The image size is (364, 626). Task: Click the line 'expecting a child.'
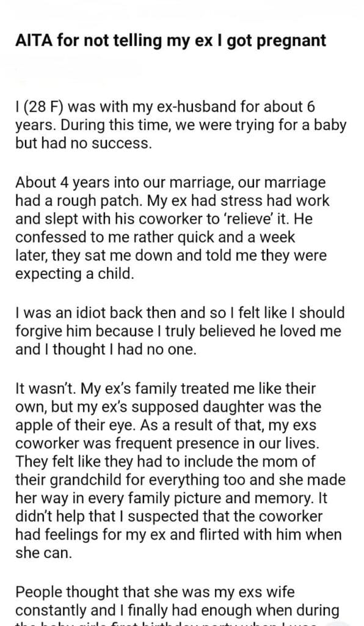coord(75,274)
